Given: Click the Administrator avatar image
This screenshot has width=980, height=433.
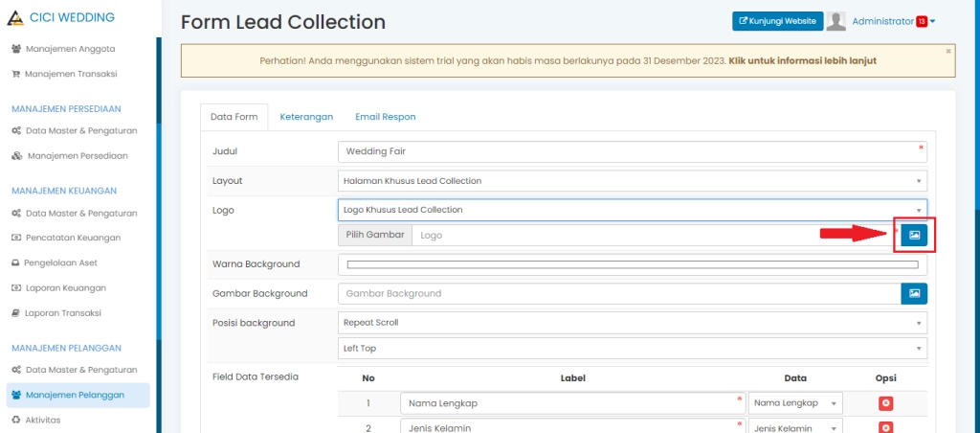Looking at the screenshot, I should (x=835, y=21).
